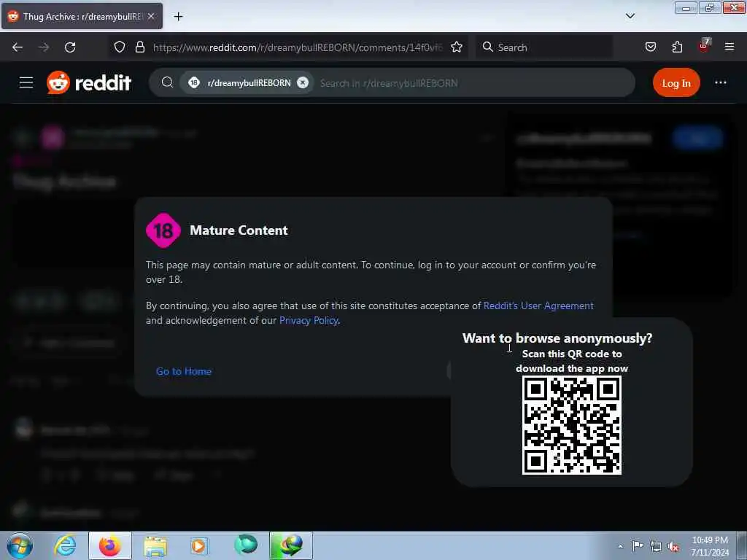747x560 pixels.
Task: Bookmark this page with the star icon
Action: click(457, 47)
